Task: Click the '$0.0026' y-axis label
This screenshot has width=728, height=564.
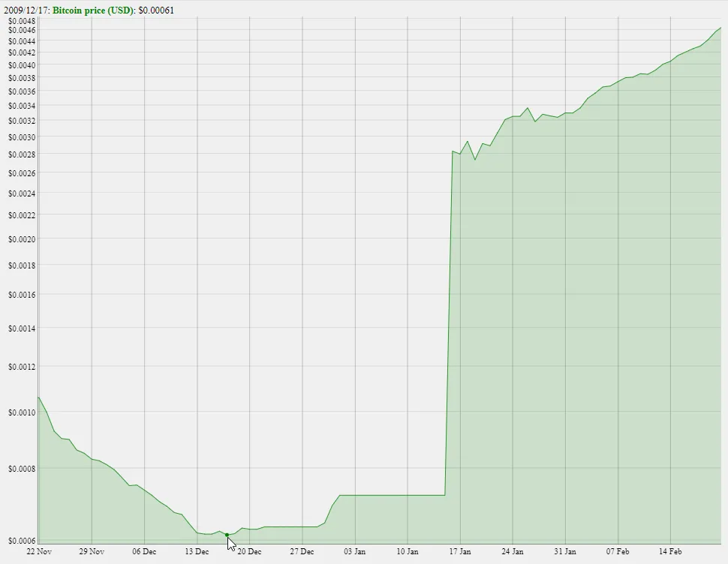Action: (x=22, y=173)
